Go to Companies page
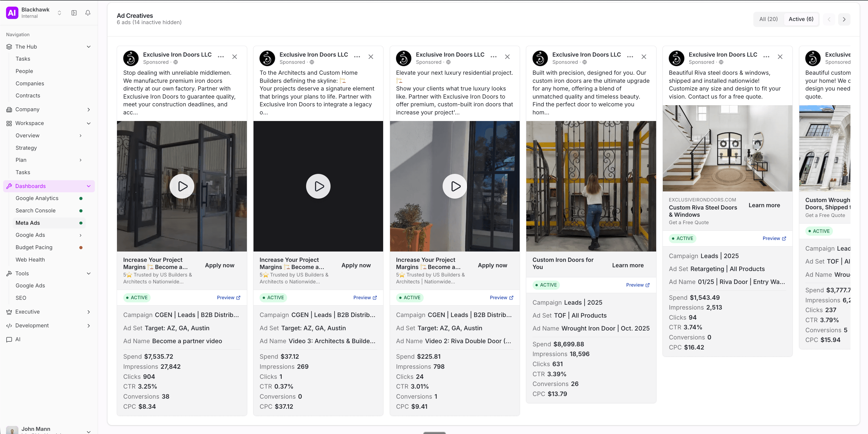 30,84
